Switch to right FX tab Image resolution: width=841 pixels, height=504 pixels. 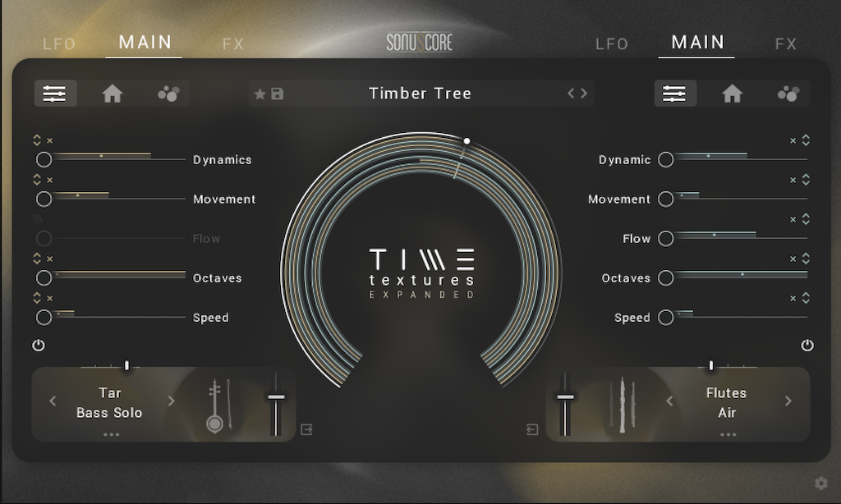pyautogui.click(x=786, y=44)
